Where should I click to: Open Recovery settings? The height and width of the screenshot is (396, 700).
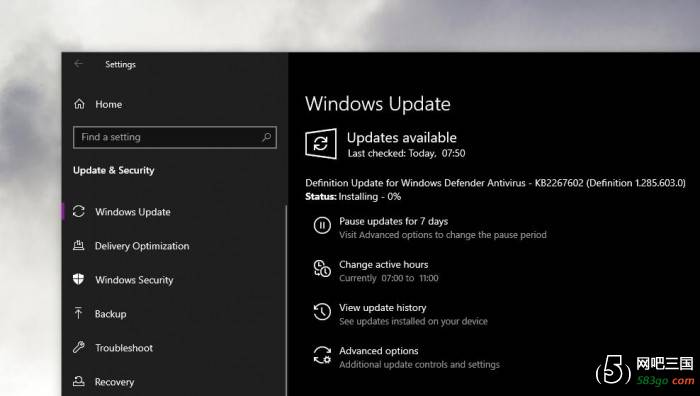coord(114,382)
